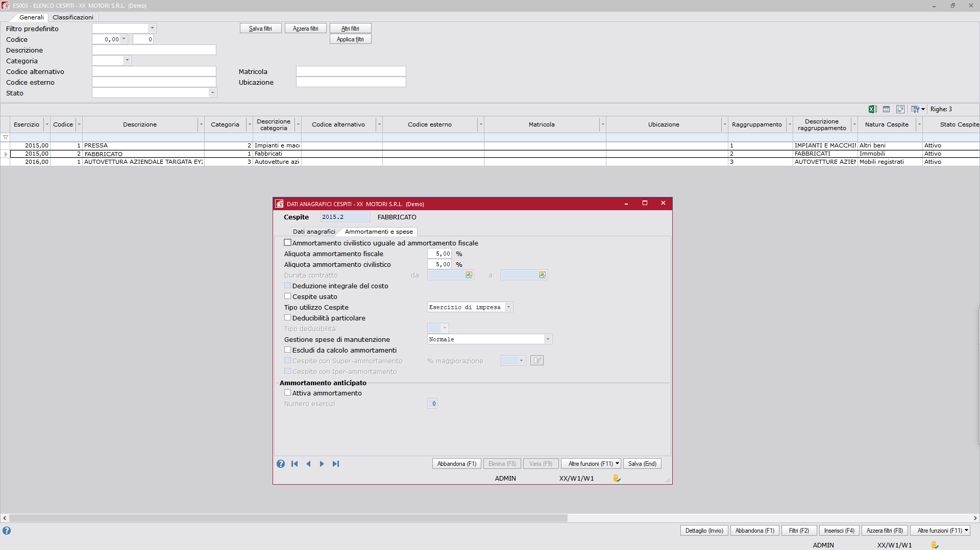Image resolution: width=980 pixels, height=550 pixels.
Task: Click the grid layout icon next to Excel
Action: pyautogui.click(x=887, y=109)
